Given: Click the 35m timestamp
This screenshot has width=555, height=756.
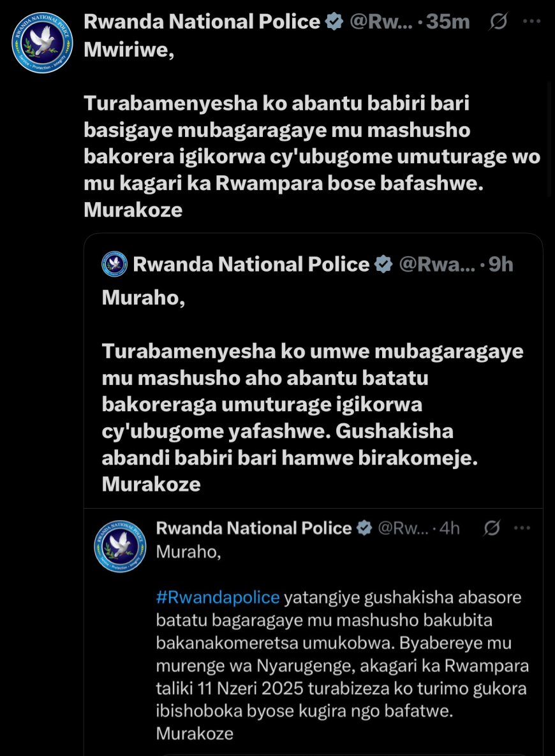Looking at the screenshot, I should pyautogui.click(x=448, y=22).
